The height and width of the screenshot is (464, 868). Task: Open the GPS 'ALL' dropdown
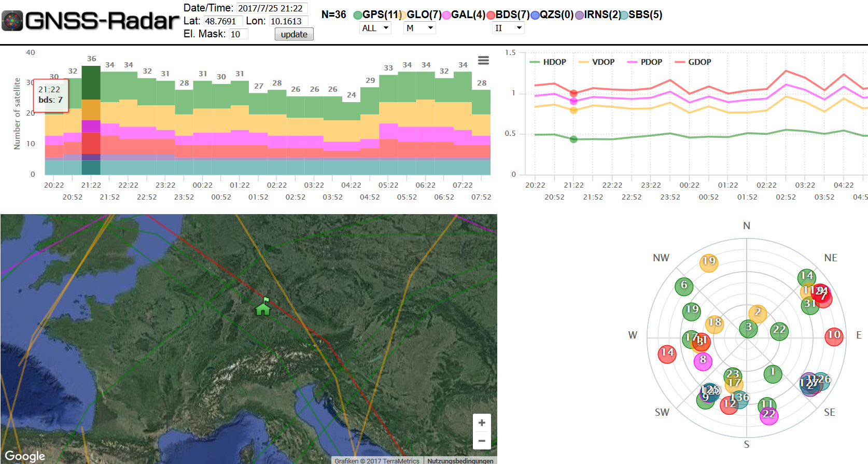[x=375, y=28]
